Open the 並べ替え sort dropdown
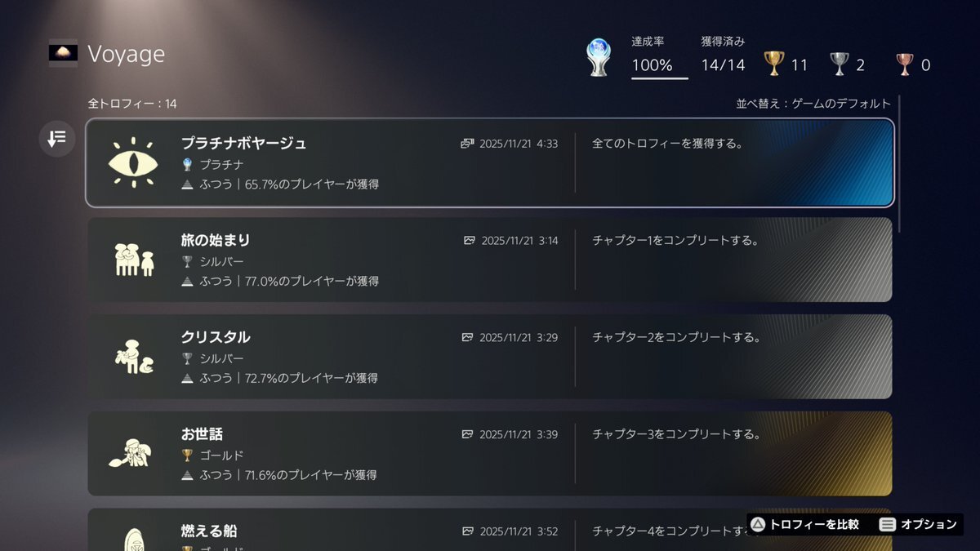980x551 pixels. click(813, 104)
